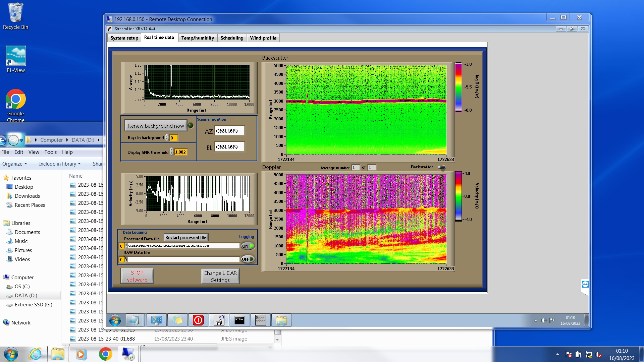
Task: Click the StreamLine XR taskbar icon
Action: [x=219, y=320]
